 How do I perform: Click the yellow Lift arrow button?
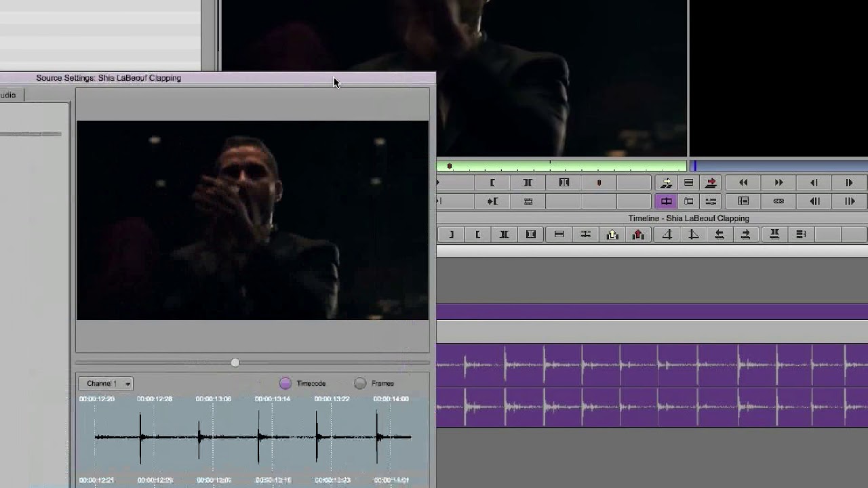pos(612,235)
